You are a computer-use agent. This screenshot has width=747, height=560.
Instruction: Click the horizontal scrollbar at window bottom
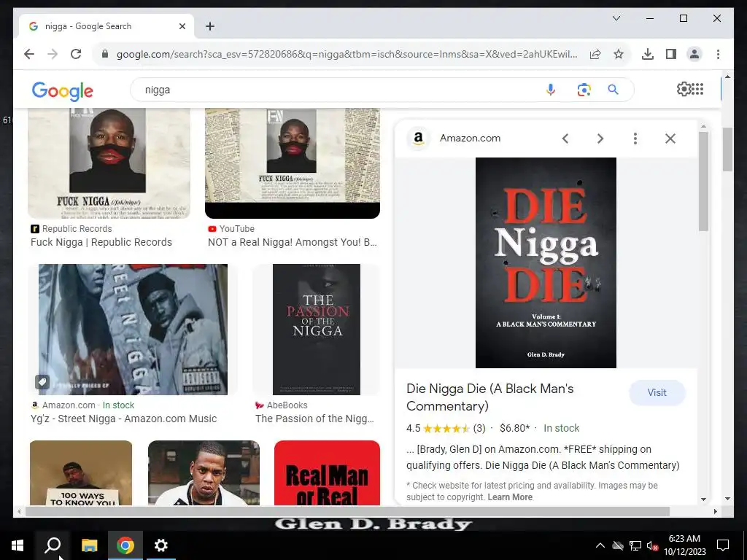tap(347, 511)
